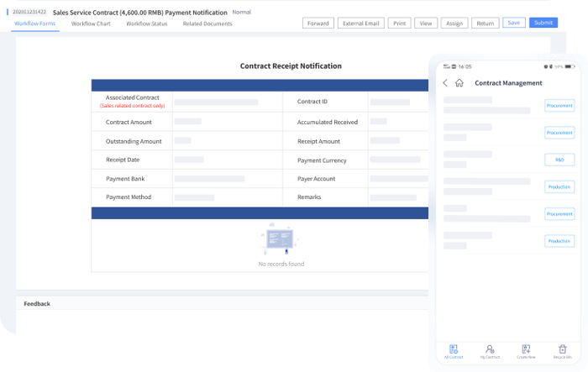Viewport: 588px width, 372px height.
Task: Submit the payment notification form
Action: tap(543, 23)
